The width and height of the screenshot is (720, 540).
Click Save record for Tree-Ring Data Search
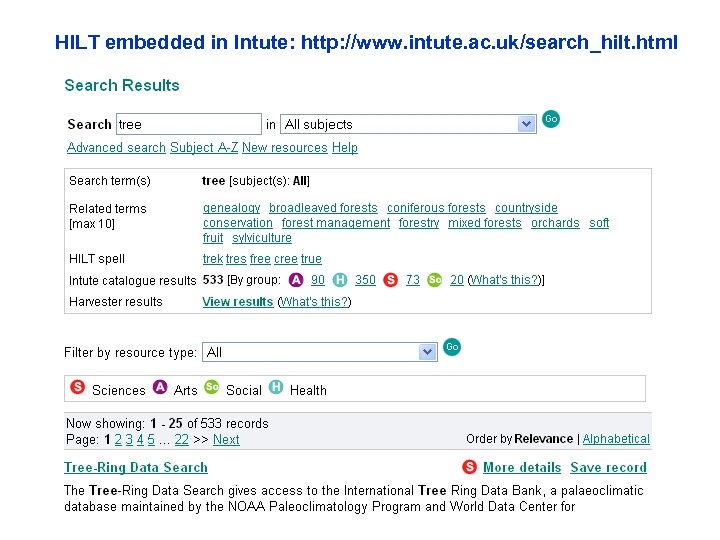click(x=608, y=467)
